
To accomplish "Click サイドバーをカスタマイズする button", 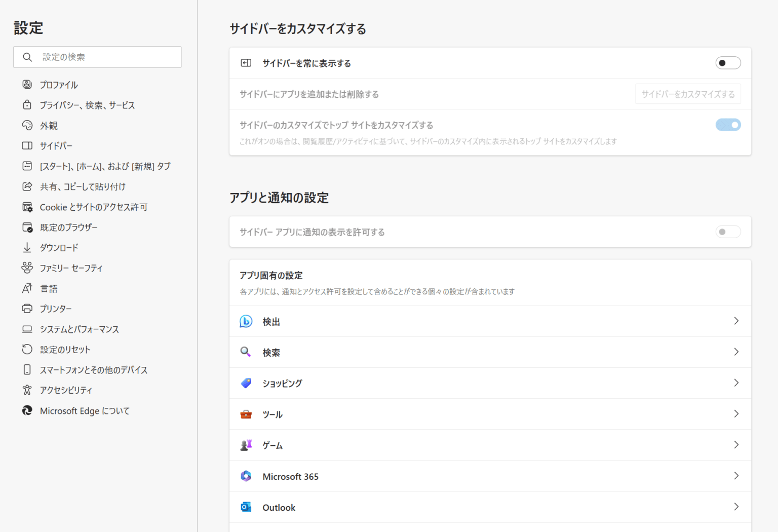I will click(687, 94).
